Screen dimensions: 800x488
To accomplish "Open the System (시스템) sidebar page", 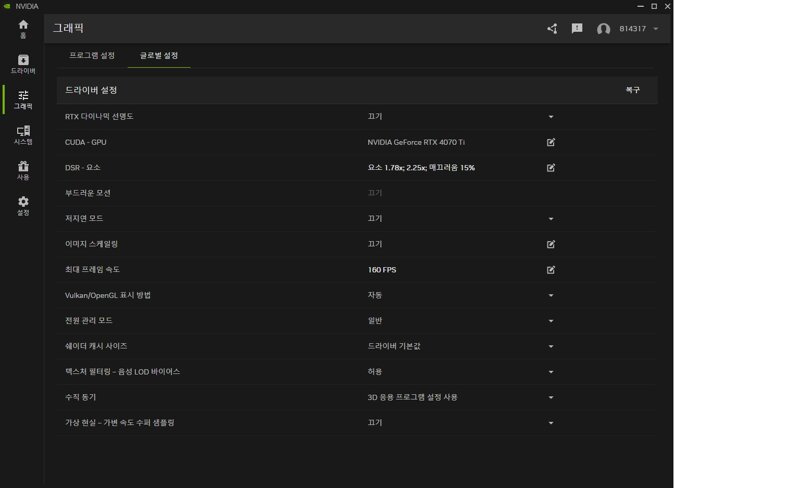I will pyautogui.click(x=23, y=135).
